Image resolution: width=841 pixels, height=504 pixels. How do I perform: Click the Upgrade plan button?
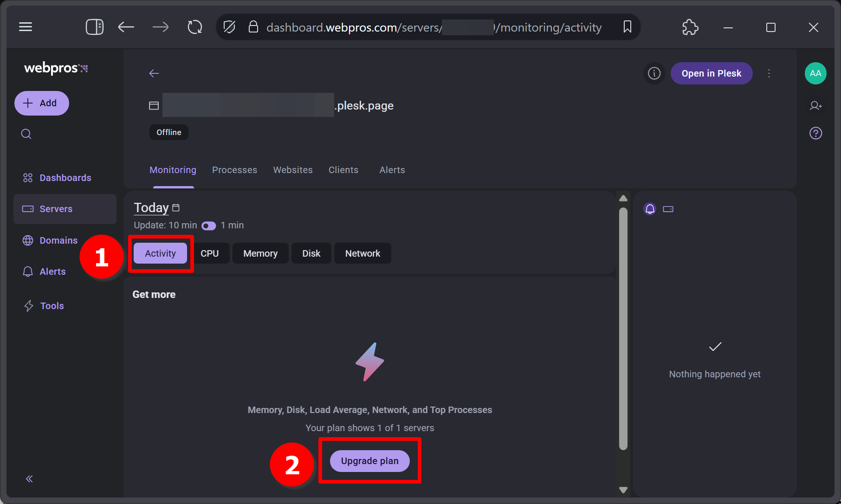click(370, 461)
